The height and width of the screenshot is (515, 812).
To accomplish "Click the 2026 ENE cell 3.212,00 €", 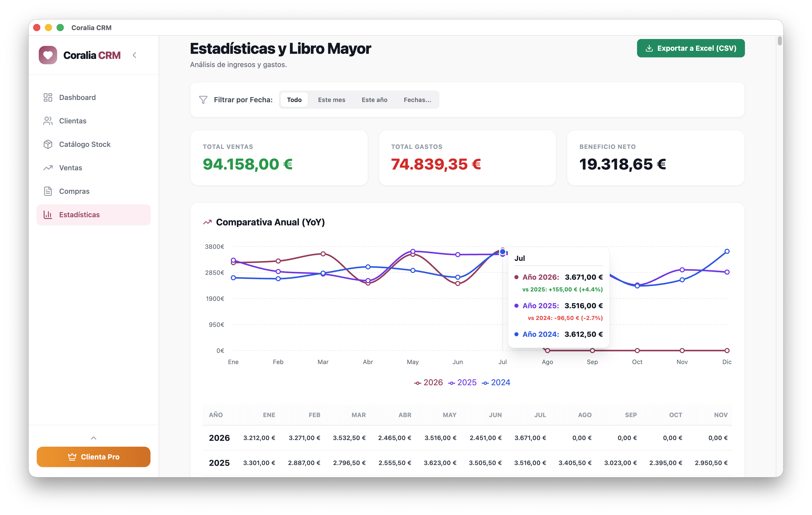I will [259, 438].
